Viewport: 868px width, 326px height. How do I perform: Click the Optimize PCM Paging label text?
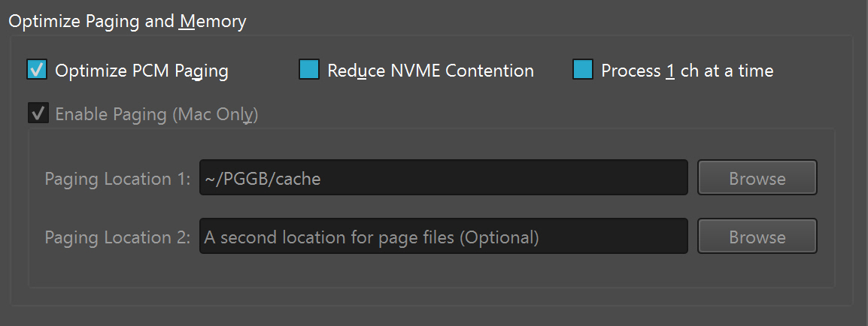[x=141, y=71]
